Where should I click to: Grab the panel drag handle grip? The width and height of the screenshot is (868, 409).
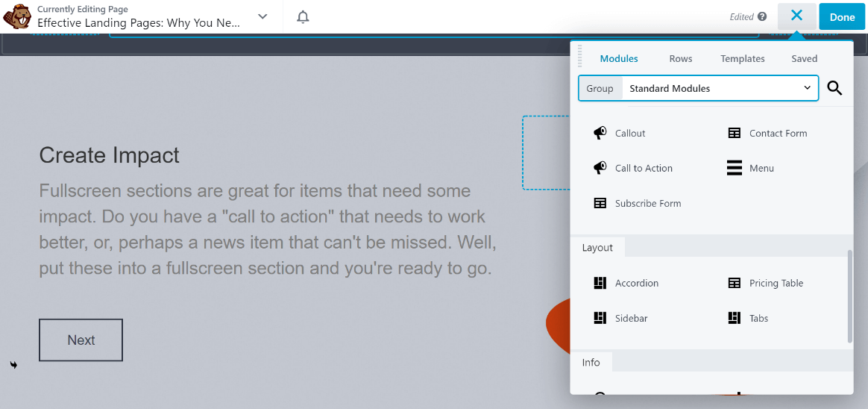580,56
